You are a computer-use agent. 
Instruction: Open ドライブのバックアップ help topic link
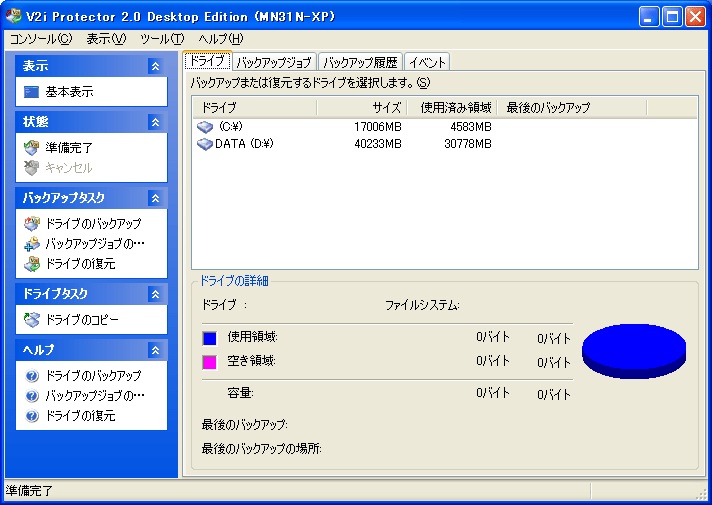(94, 376)
